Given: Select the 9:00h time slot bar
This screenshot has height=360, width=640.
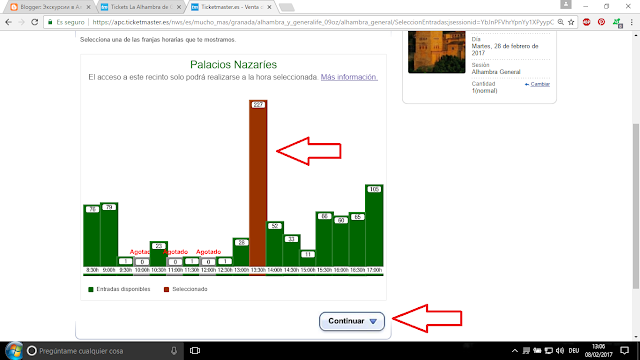Looking at the screenshot, I should pyautogui.click(x=109, y=234).
